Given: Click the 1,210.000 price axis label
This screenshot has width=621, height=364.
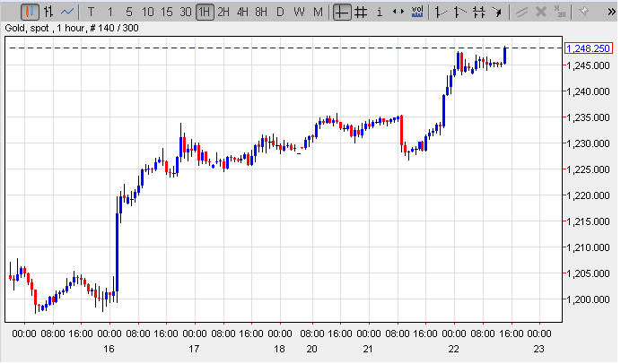Looking at the screenshot, I should tap(588, 247).
